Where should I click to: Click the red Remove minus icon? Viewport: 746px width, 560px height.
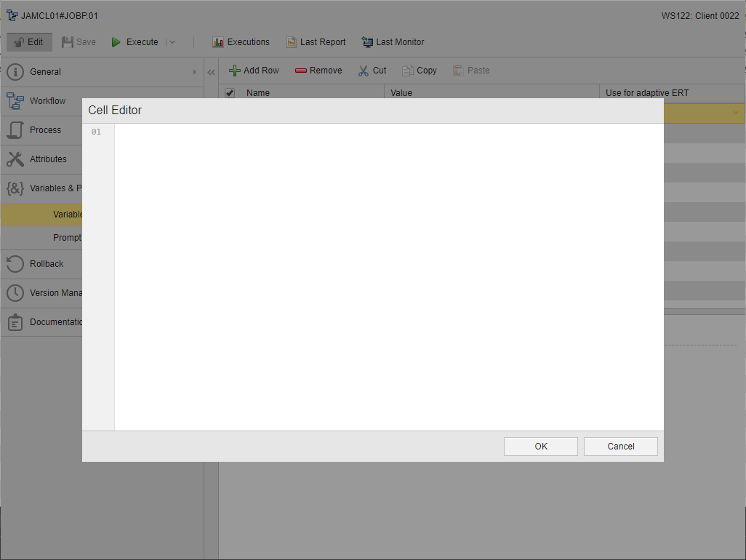click(x=301, y=71)
